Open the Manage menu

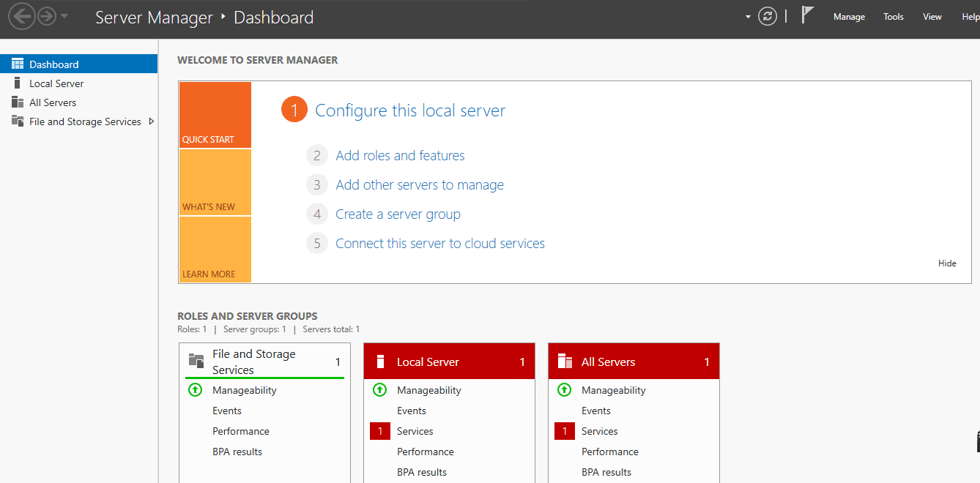coord(849,16)
